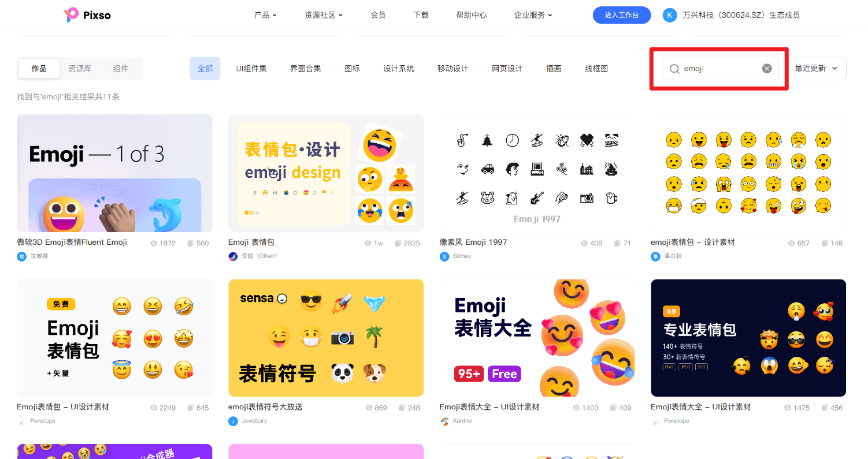Click the Pixso logo icon
Screen dimensions: 868x459
pyautogui.click(x=72, y=15)
